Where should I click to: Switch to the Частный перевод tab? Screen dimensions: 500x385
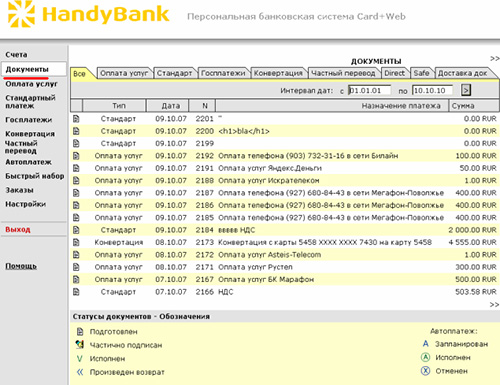coord(343,73)
